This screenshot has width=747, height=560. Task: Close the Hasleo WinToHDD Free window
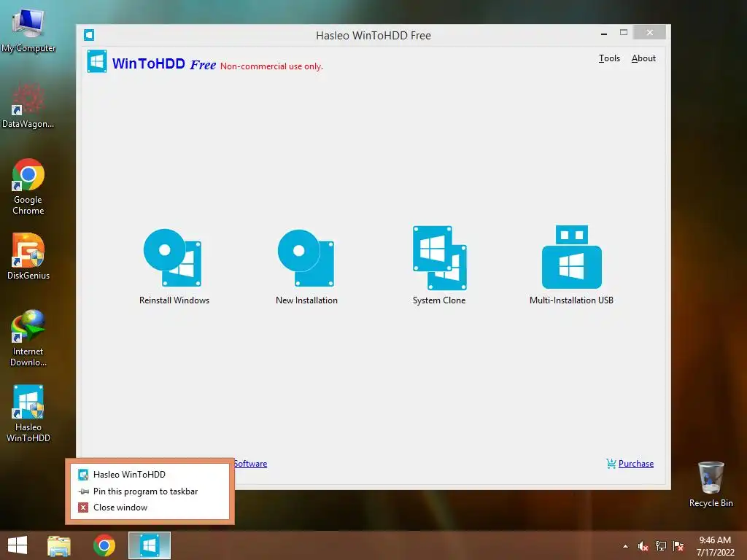click(x=650, y=32)
